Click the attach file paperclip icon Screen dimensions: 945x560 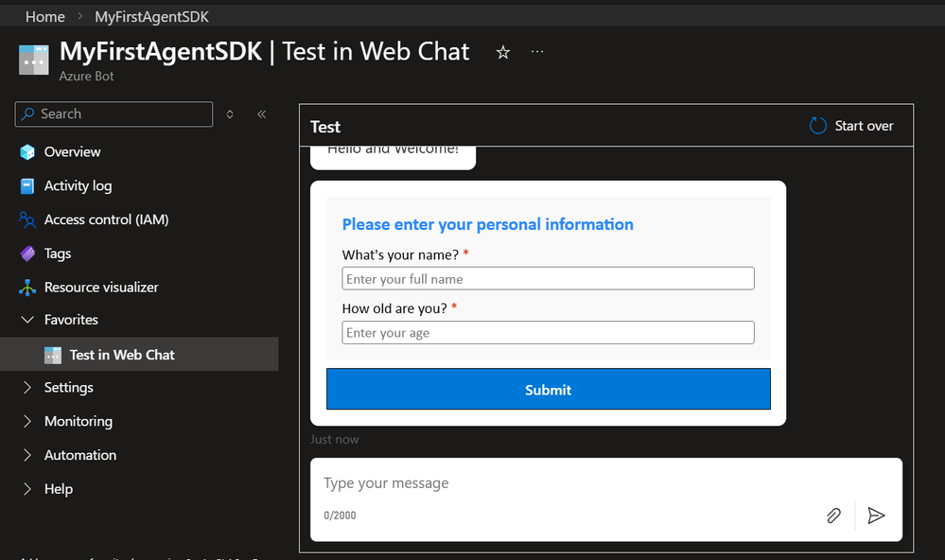click(x=833, y=516)
